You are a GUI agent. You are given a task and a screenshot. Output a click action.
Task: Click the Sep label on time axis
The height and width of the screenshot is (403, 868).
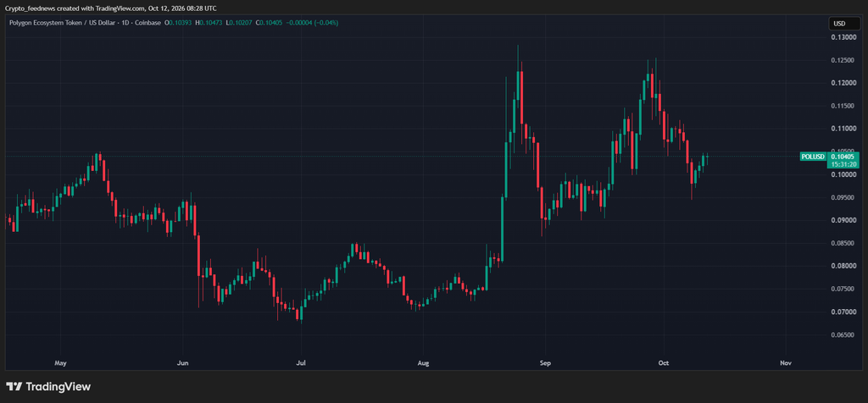[545, 363]
